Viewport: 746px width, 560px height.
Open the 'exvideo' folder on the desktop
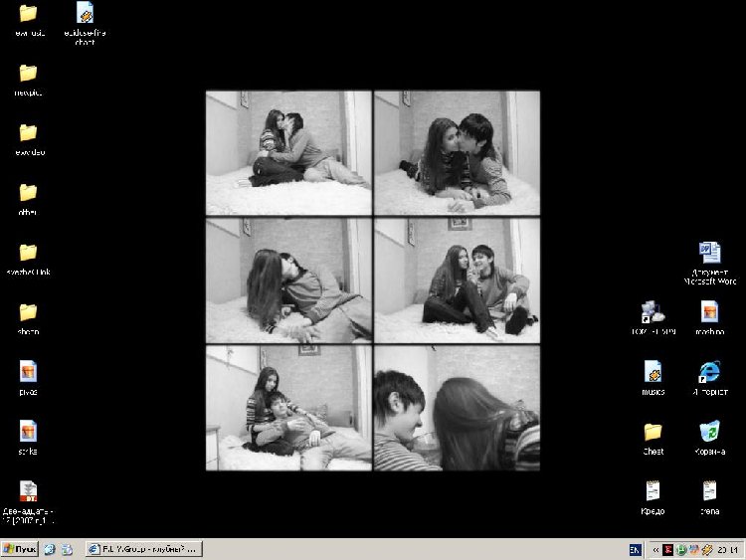(28, 132)
